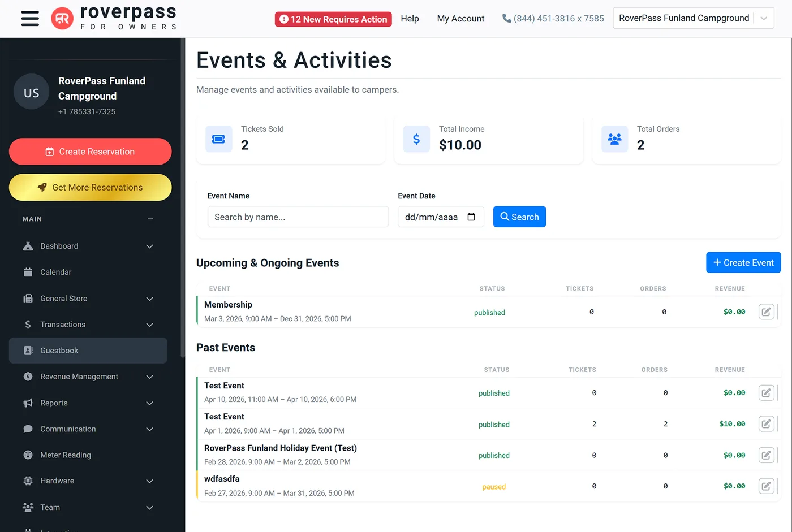Expand the General Store submenu chevron

coord(150,299)
